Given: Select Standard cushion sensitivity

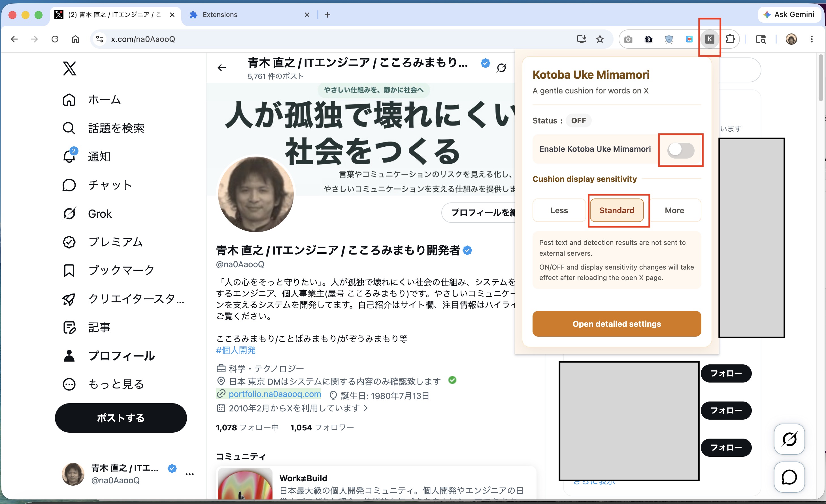Looking at the screenshot, I should pyautogui.click(x=617, y=210).
